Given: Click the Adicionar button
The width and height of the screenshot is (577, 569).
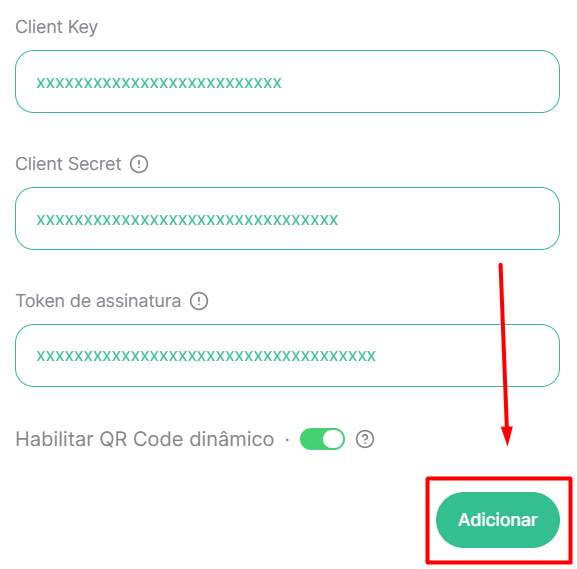Looking at the screenshot, I should click(498, 520).
